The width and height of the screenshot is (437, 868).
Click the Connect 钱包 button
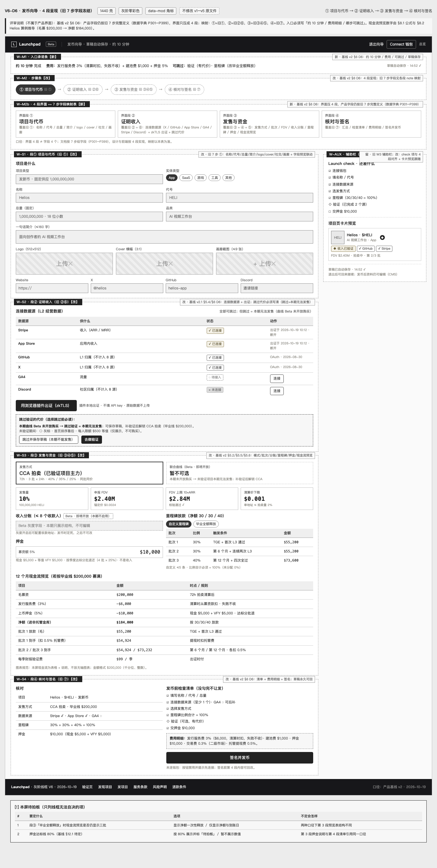pyautogui.click(x=401, y=44)
